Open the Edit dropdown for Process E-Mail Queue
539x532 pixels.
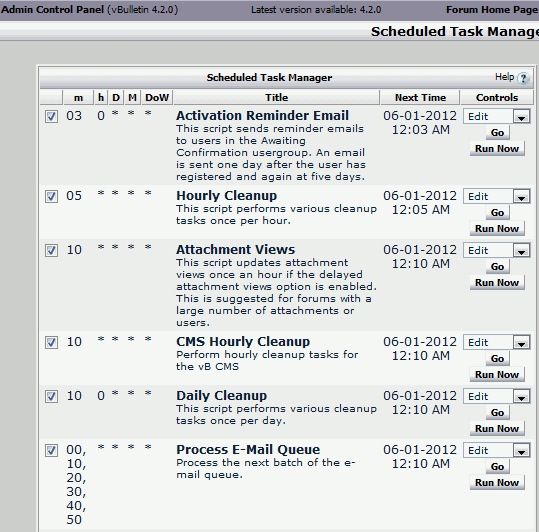(496, 450)
